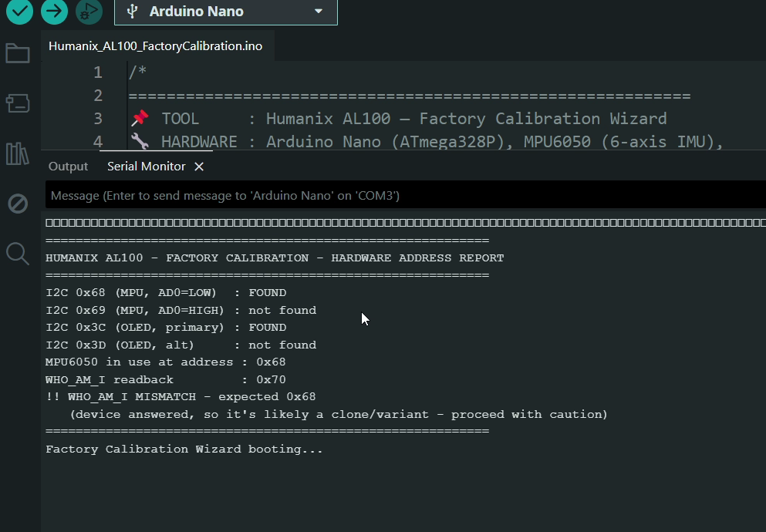The height and width of the screenshot is (532, 766).
Task: Click the 'MPU6050 in use at address' line
Action: point(166,362)
